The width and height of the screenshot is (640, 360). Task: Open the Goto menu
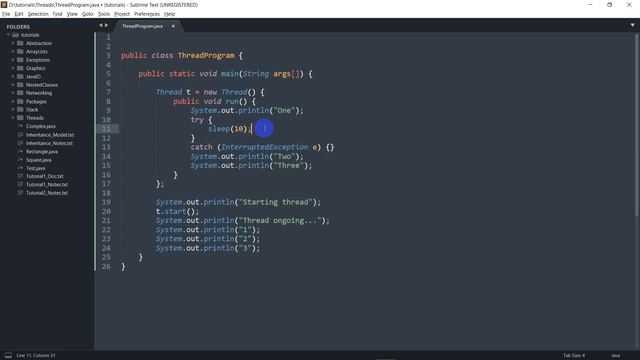pos(87,14)
